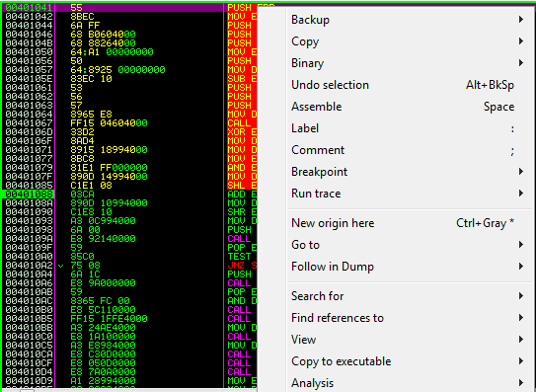Select address row 00401046

pyautogui.click(x=29, y=35)
